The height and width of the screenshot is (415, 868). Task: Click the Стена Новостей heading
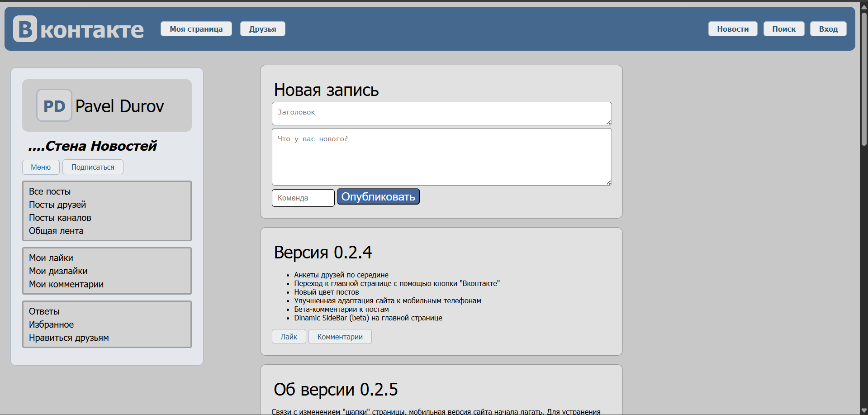click(92, 146)
